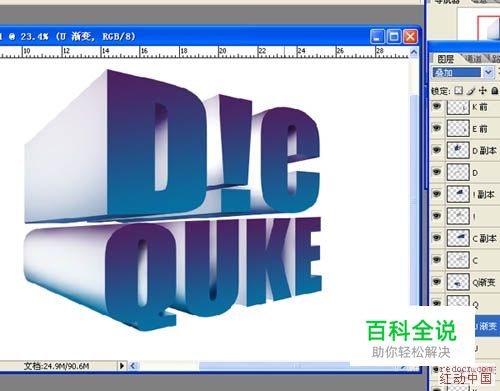Select layer named Q渐变
Screen dimensions: 500x391
(484, 283)
